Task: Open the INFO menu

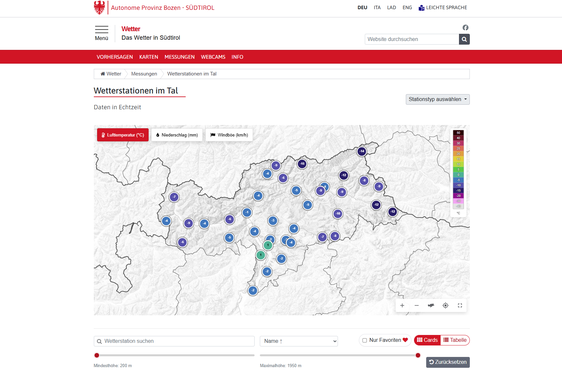Action: point(237,57)
